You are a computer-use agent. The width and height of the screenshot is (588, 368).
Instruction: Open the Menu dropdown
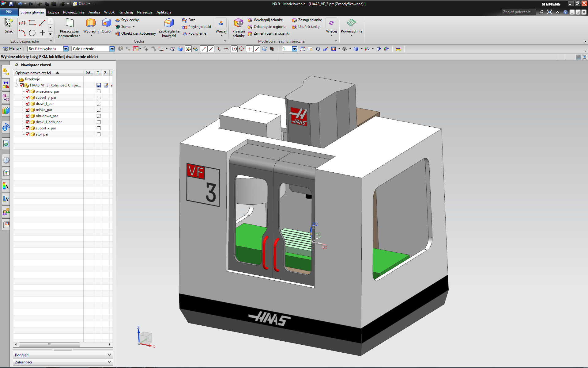pyautogui.click(x=12, y=48)
